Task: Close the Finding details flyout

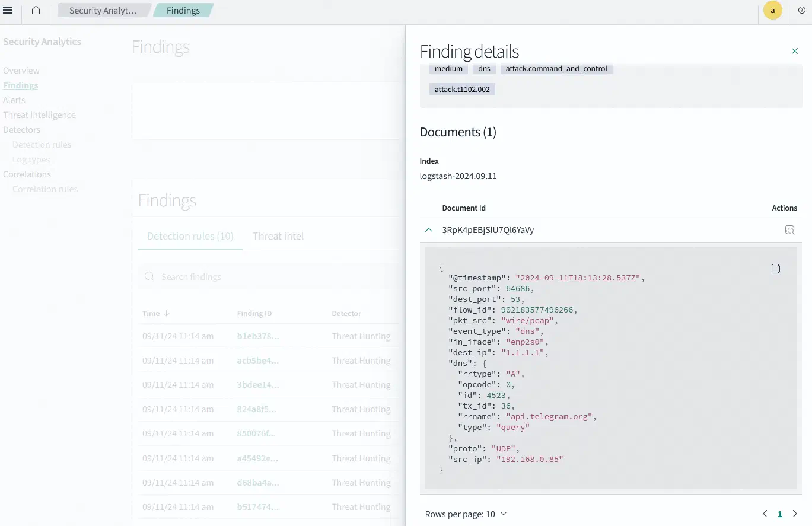Action: pos(795,52)
